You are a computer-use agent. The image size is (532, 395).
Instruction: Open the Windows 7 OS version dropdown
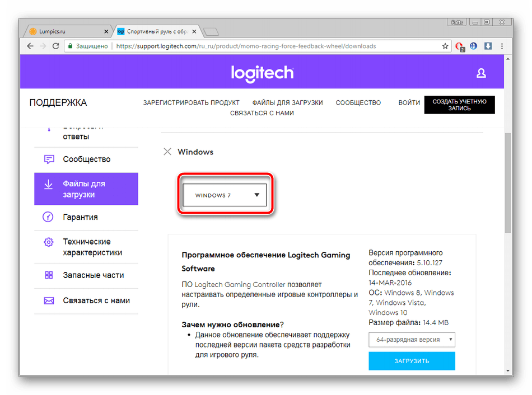pos(225,196)
